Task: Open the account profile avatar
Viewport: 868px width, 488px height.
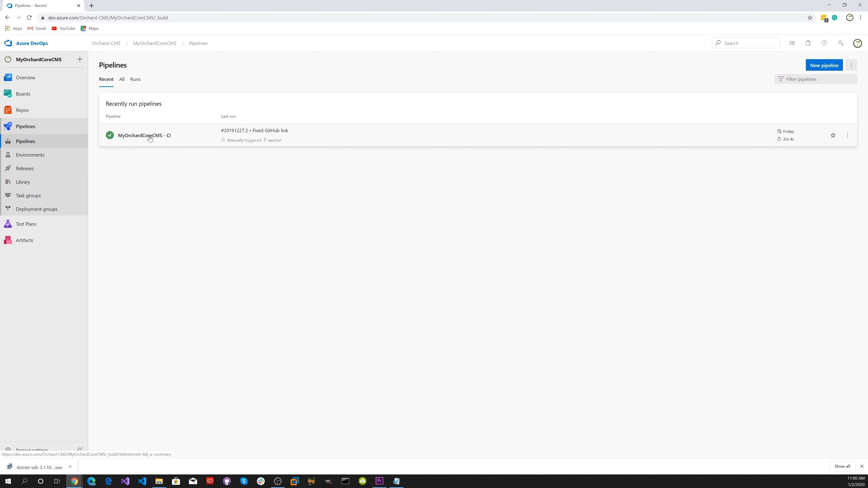Action: point(858,43)
